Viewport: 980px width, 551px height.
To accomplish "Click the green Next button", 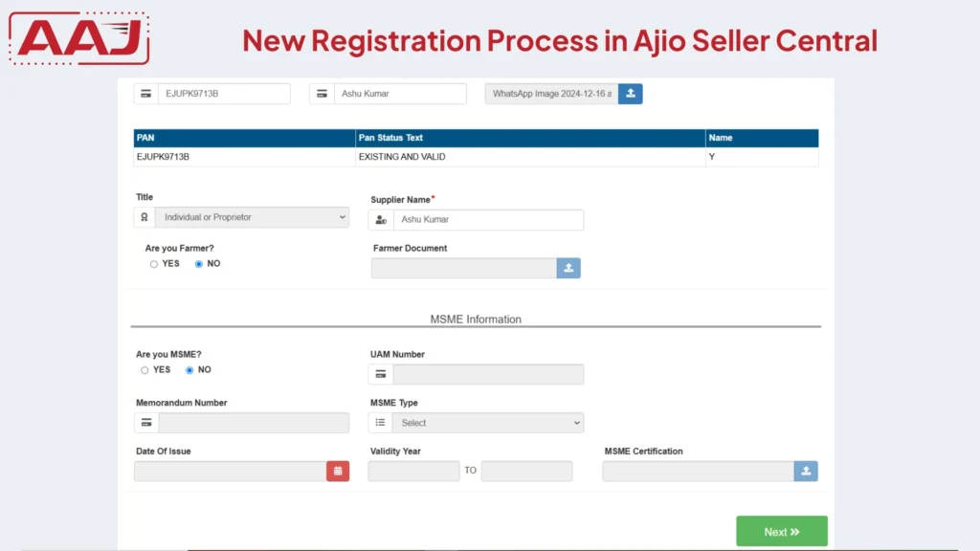I will pos(781,531).
